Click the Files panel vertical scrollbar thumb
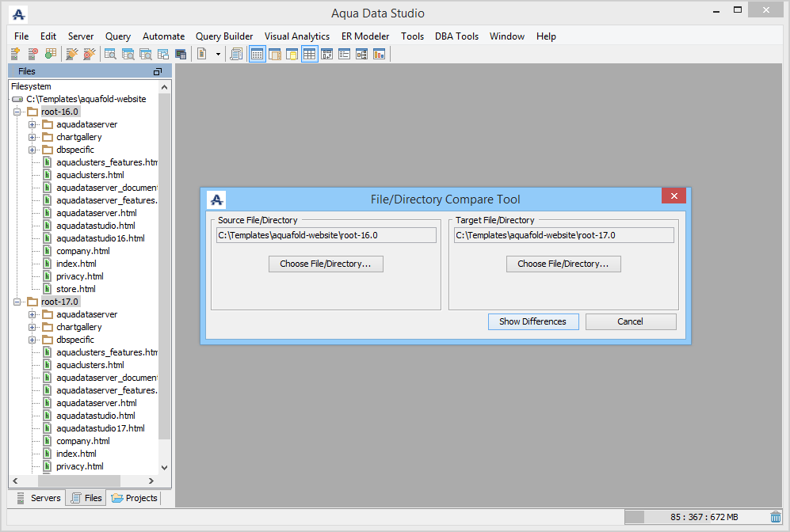This screenshot has height=532, width=790. coord(164,267)
